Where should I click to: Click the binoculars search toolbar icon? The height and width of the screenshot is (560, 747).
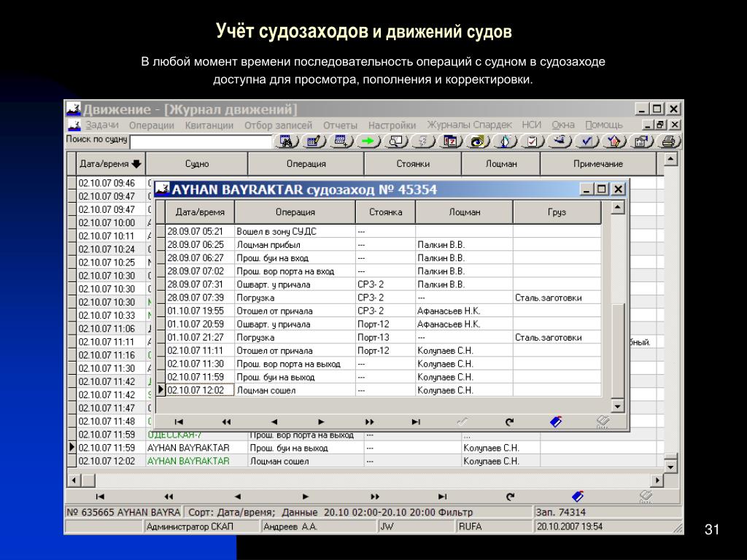pos(286,141)
